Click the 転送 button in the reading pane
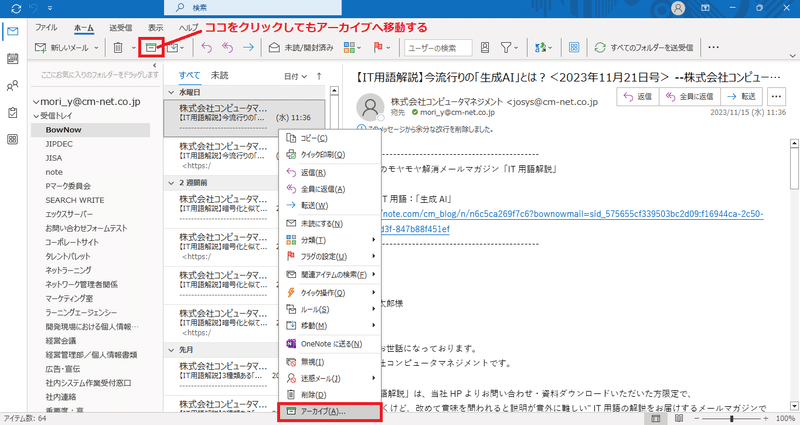800x425 pixels. click(741, 96)
